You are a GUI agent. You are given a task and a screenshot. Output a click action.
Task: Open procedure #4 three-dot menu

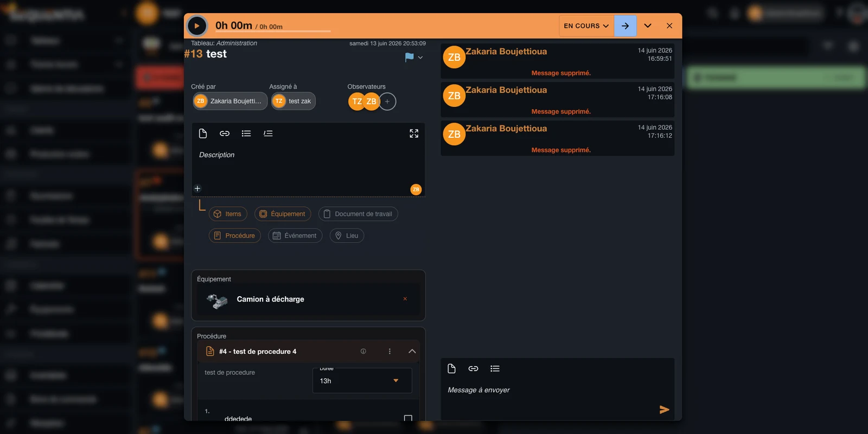[390, 352]
